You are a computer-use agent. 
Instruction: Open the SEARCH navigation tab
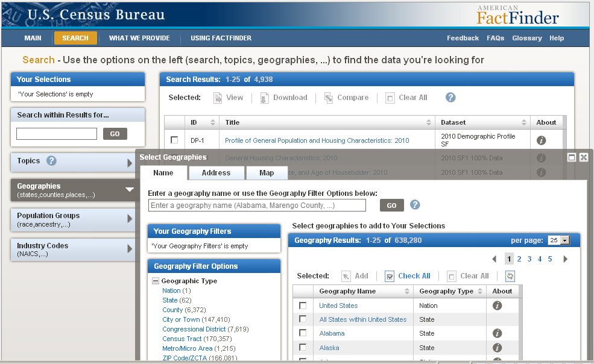75,38
